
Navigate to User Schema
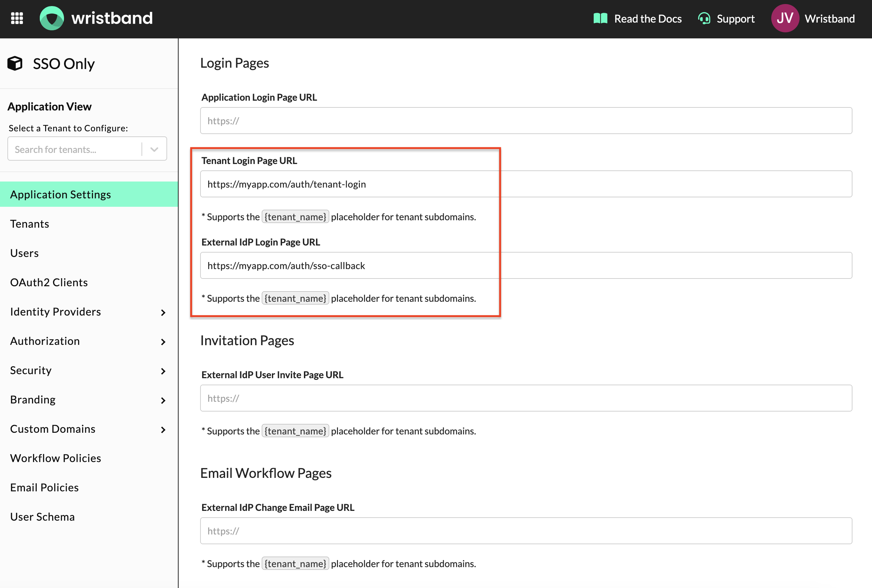coord(42,517)
